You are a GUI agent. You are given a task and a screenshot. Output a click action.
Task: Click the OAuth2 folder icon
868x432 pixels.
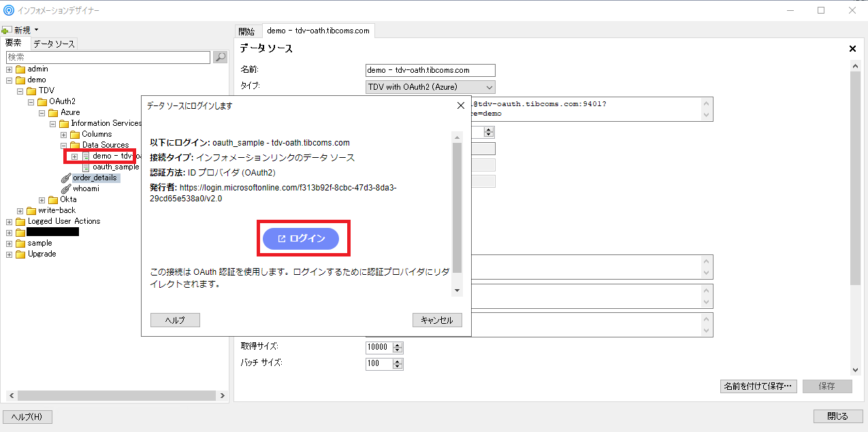tap(42, 102)
